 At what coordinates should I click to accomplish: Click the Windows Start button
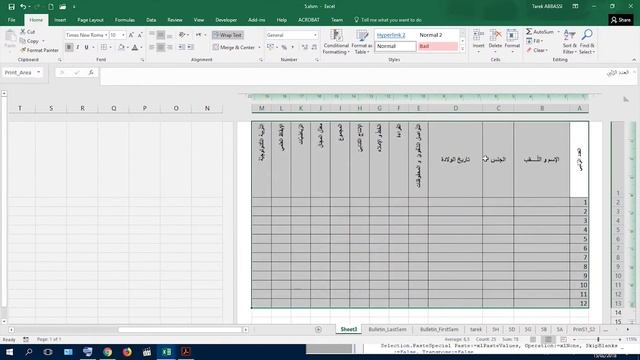[x=9, y=352]
